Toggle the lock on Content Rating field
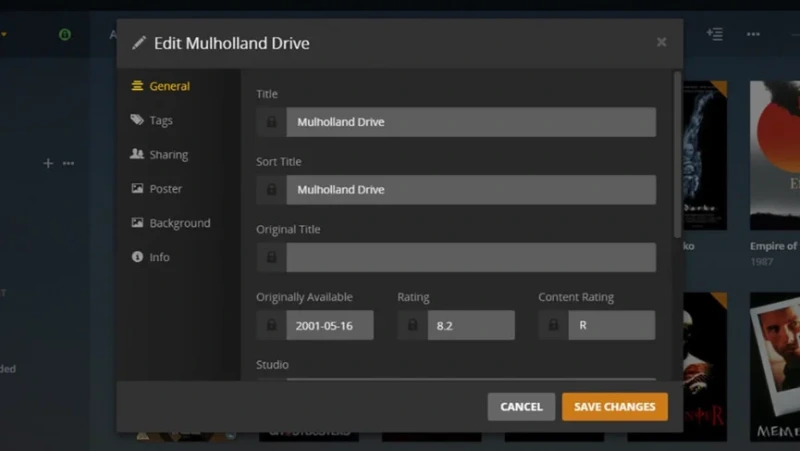Screen dimensions: 800x451 [554, 325]
